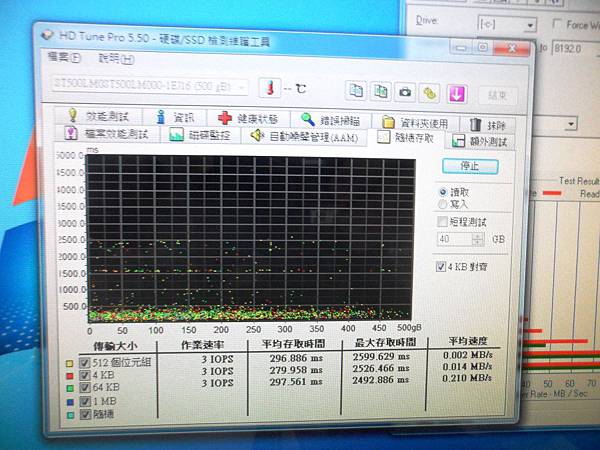Open Drive dropdown in background window
Screen dimensions: 600x450
tap(506, 24)
